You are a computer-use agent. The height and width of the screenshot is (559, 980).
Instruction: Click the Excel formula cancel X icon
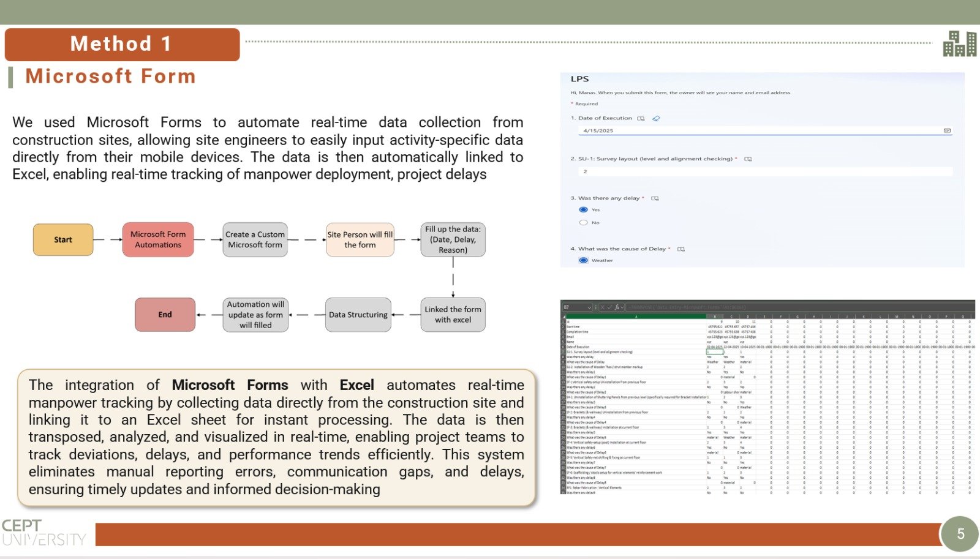tap(603, 307)
